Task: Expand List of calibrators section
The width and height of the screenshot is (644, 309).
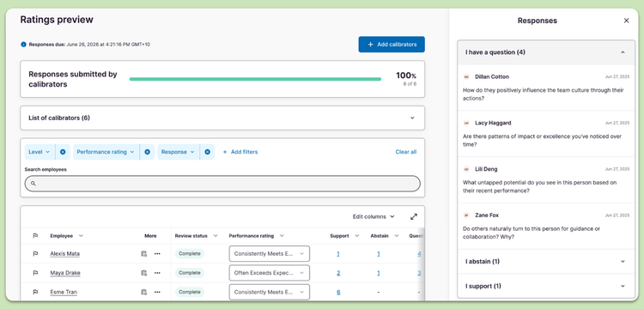Action: 222,118
